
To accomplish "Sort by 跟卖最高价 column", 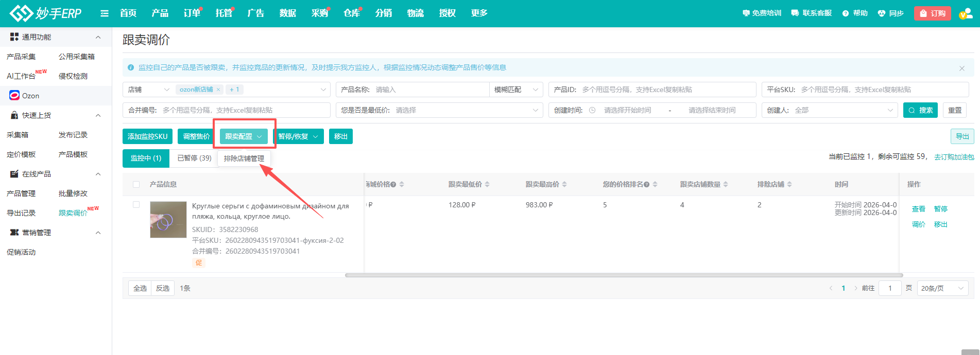I will [564, 184].
